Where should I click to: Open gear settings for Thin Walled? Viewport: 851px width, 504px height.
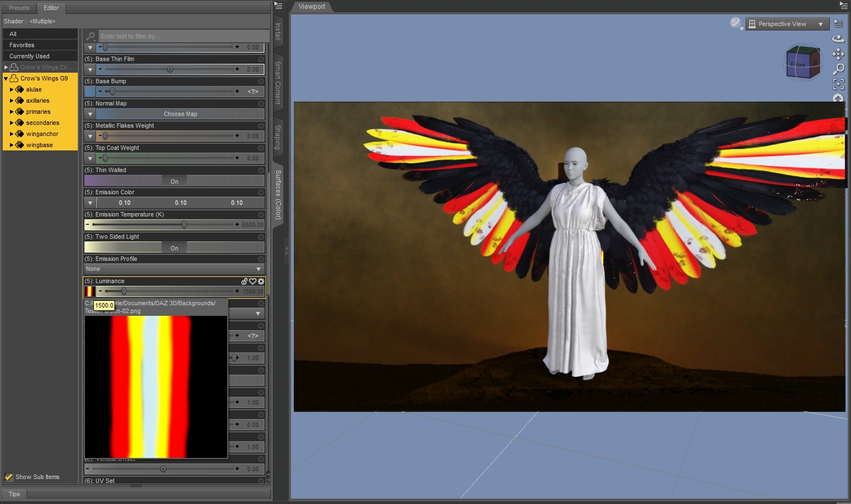click(x=261, y=170)
